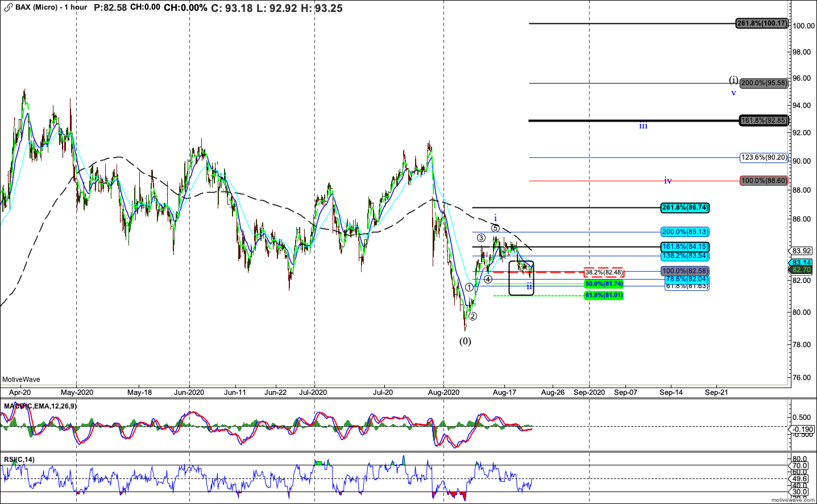Select the circled 1 wave label
Image resolution: width=817 pixels, height=504 pixels.
click(469, 288)
